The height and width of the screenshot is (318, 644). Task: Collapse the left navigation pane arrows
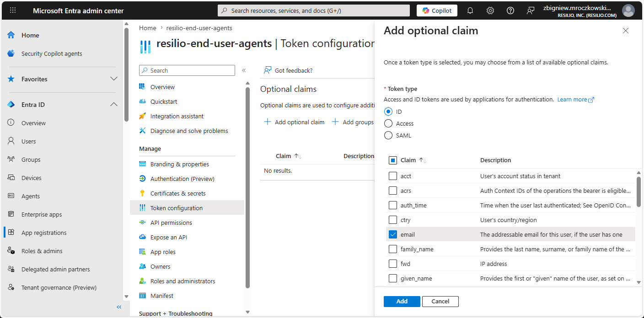119,307
